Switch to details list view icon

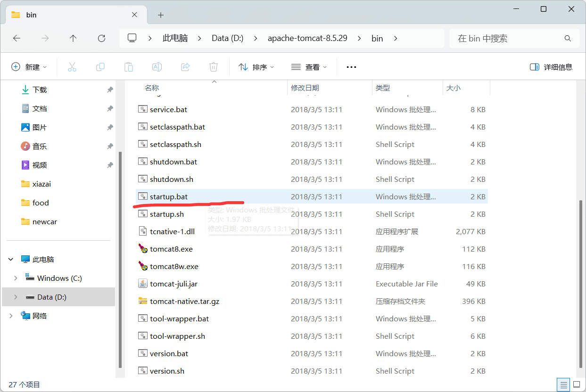563,384
